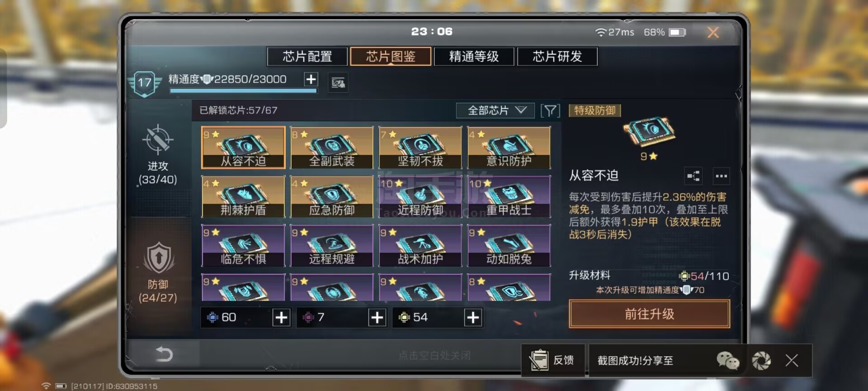Add more gold chip material (54)

coord(473,318)
